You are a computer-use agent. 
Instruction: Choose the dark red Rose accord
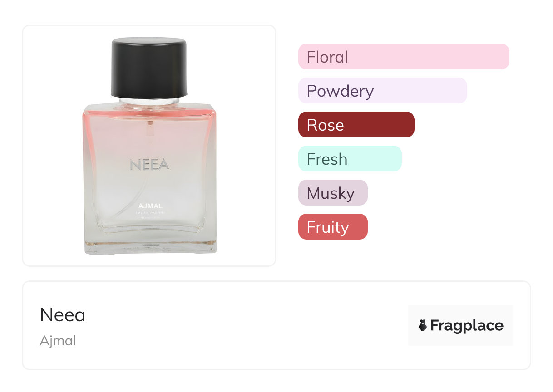coord(356,125)
